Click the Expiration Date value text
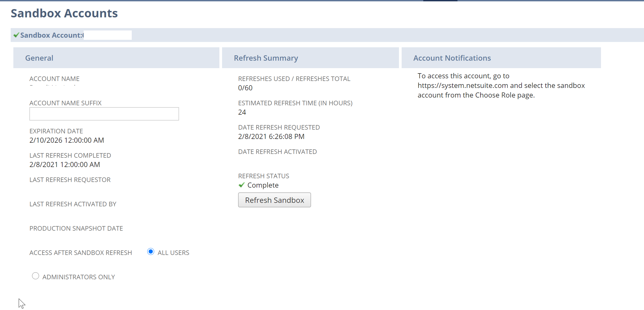Viewport: 644px width, 310px height. (x=67, y=140)
